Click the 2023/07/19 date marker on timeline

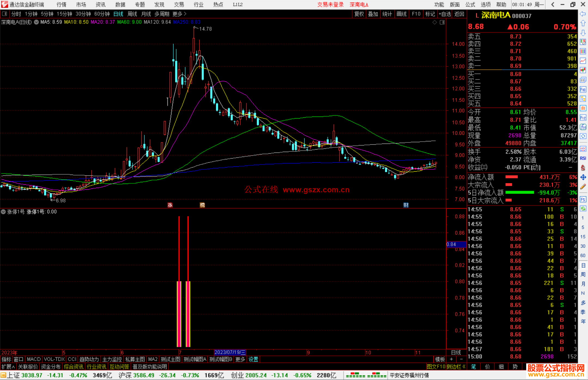230,352
